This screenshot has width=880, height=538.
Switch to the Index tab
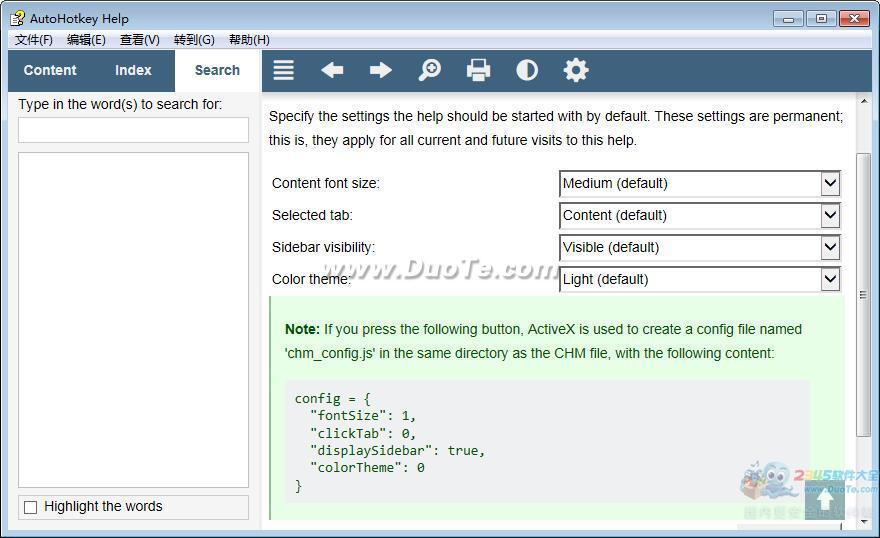click(x=133, y=70)
